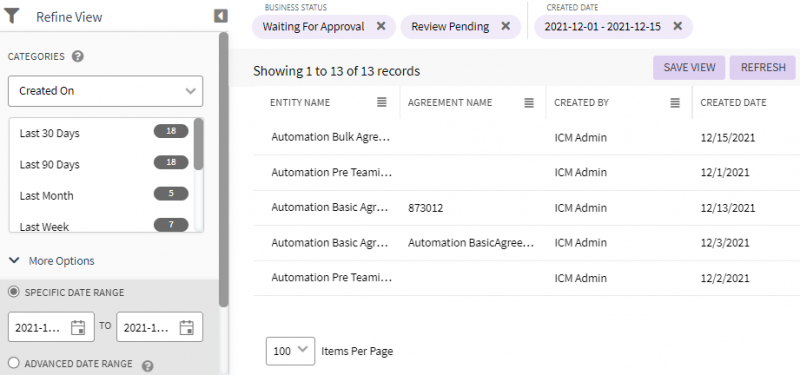Click the Refine View filter funnel icon
Viewport: 800px width, 375px height.
pyautogui.click(x=11, y=16)
